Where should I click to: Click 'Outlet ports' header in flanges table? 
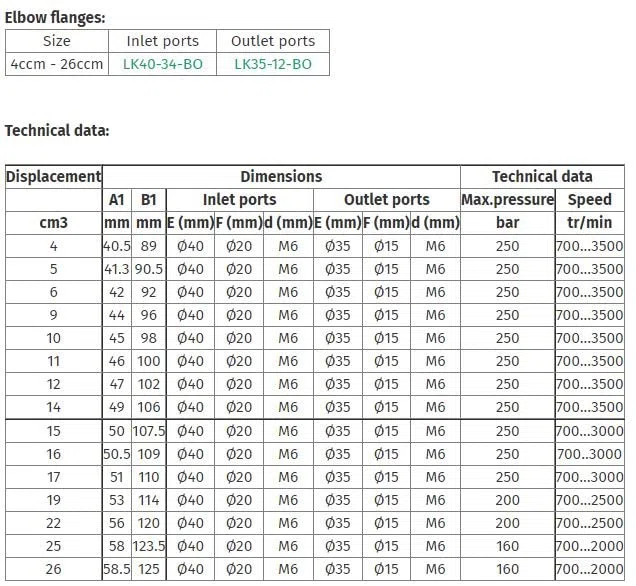tap(273, 41)
